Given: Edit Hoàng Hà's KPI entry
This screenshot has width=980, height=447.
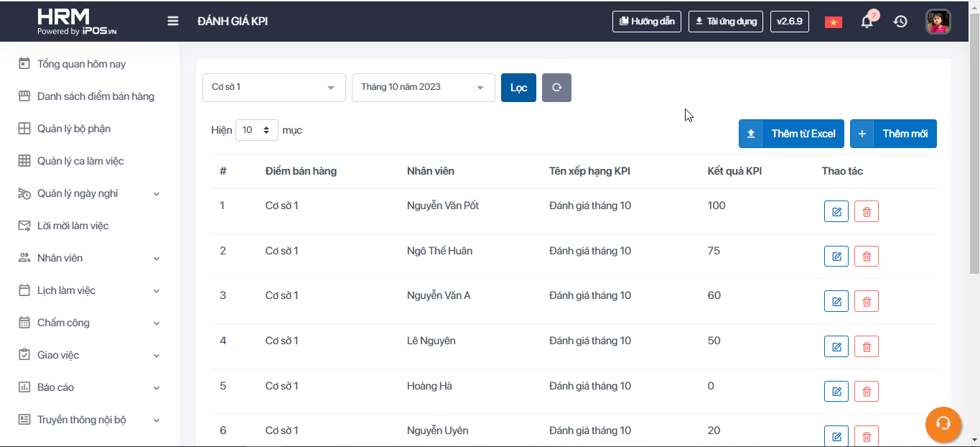Looking at the screenshot, I should point(836,392).
